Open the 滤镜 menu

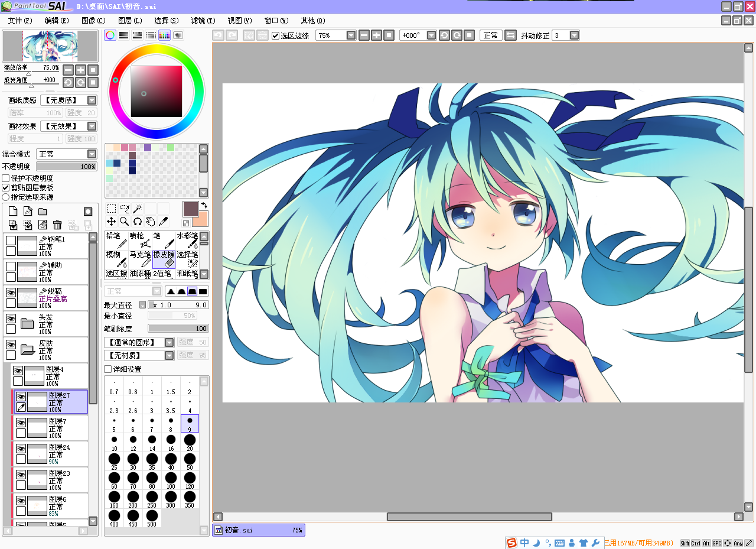point(203,21)
